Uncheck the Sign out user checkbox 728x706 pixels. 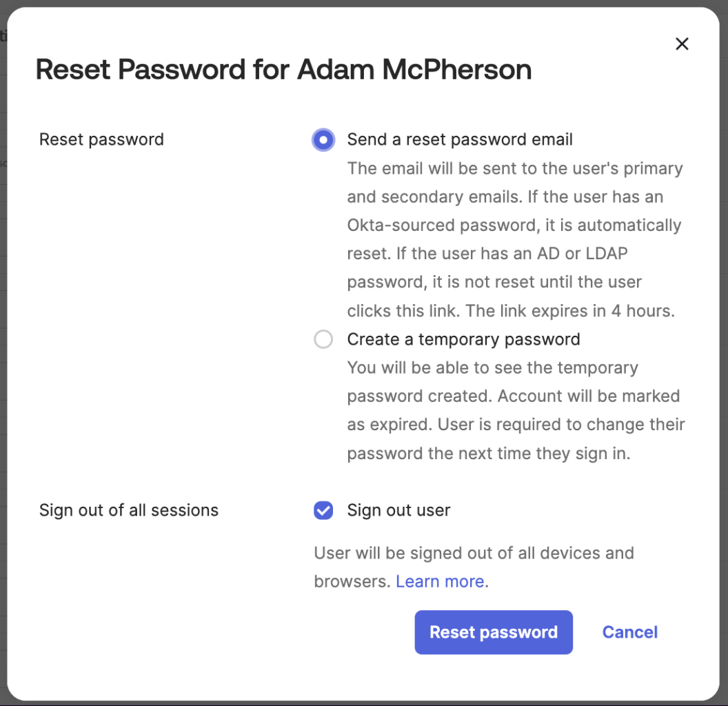pyautogui.click(x=323, y=510)
